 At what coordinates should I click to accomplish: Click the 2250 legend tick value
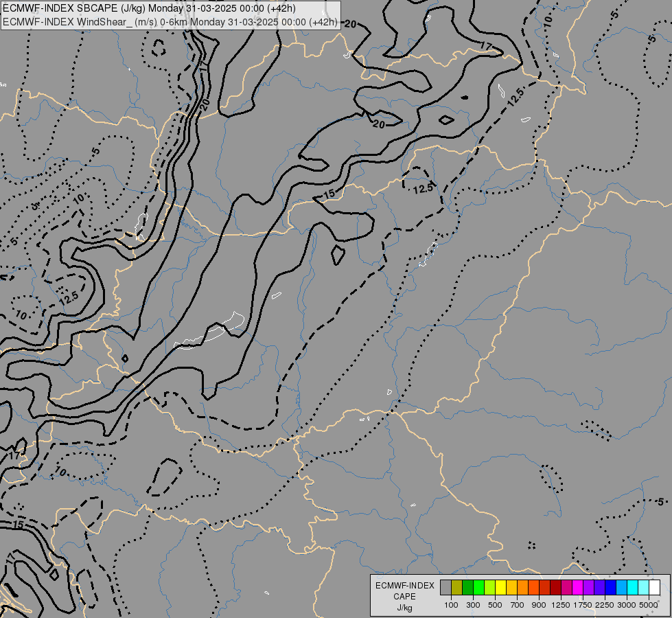click(605, 605)
